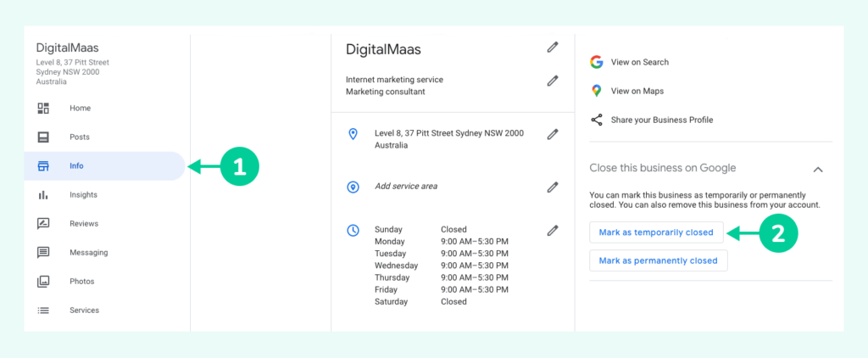Click Marketing consultant category text
The width and height of the screenshot is (868, 358).
click(x=386, y=92)
